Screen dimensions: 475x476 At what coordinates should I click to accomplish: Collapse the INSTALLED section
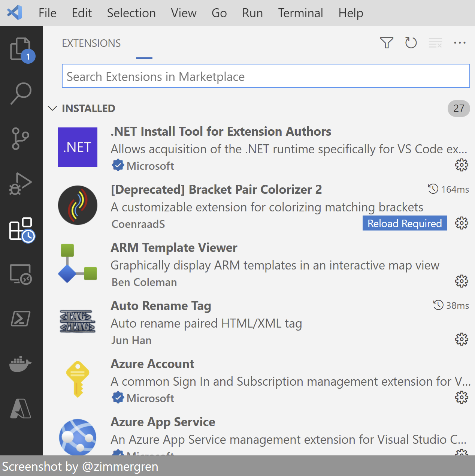52,108
